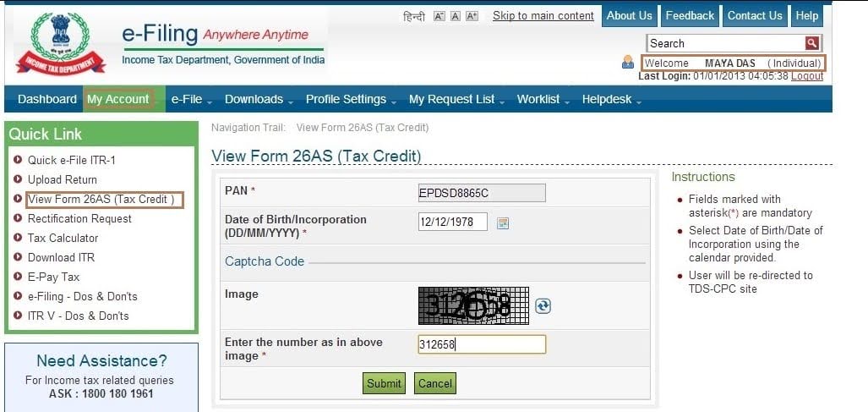This screenshot has width=868, height=412.
Task: Open View Form 26AS quick link
Action: (105, 200)
